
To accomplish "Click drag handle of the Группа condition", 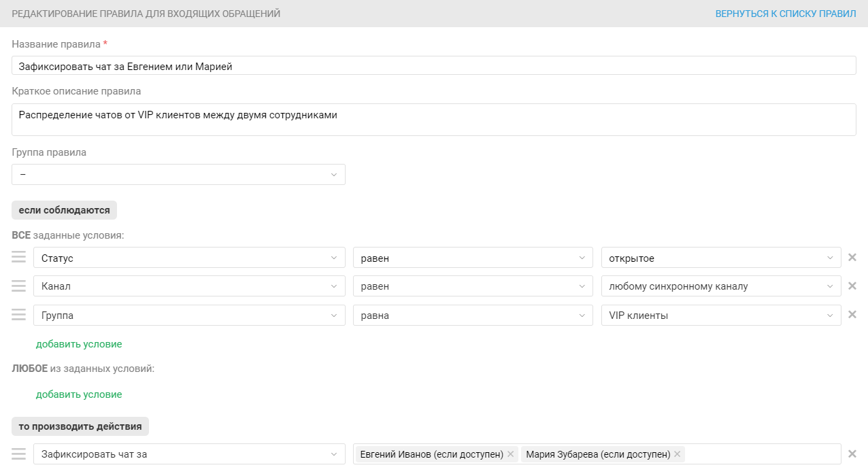I will [x=19, y=315].
